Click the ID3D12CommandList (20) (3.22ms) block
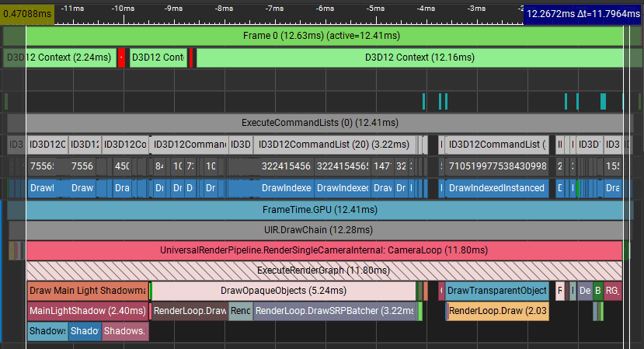 [x=335, y=145]
